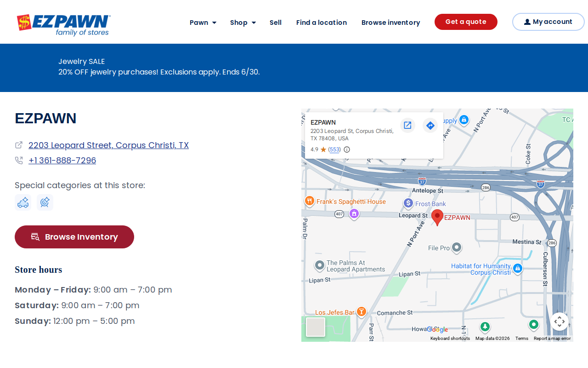Open Browse inventory in navigation bar

coord(390,22)
